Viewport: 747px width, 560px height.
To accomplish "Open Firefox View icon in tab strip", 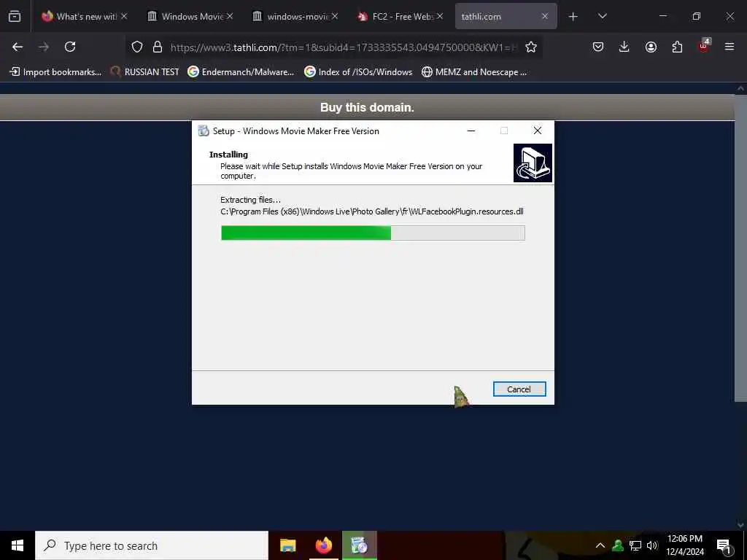I will 15,16.
